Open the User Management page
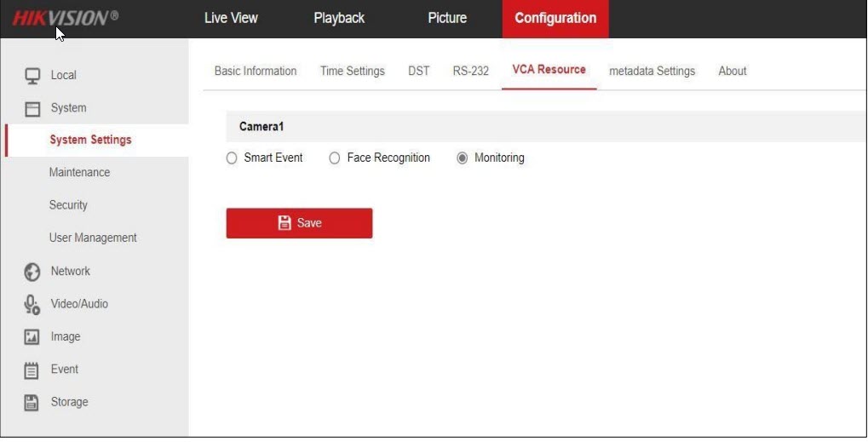Viewport: 868px width, 442px height. coord(93,238)
